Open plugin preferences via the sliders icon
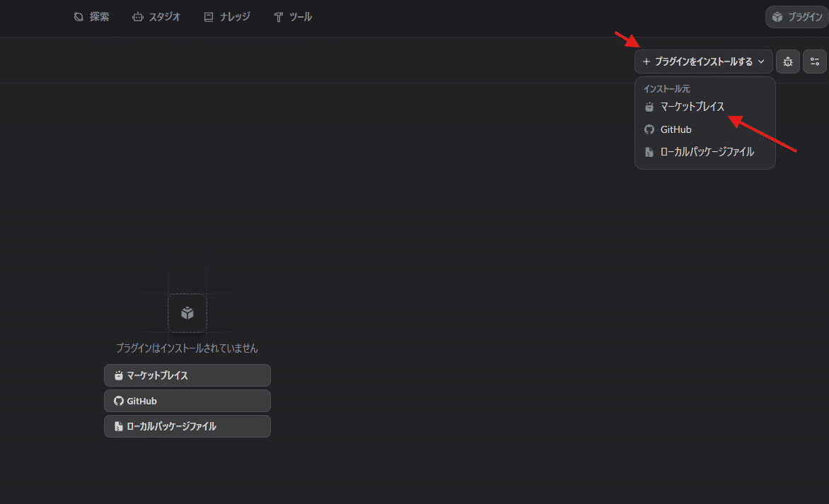Image resolution: width=829 pixels, height=504 pixels. [x=815, y=61]
